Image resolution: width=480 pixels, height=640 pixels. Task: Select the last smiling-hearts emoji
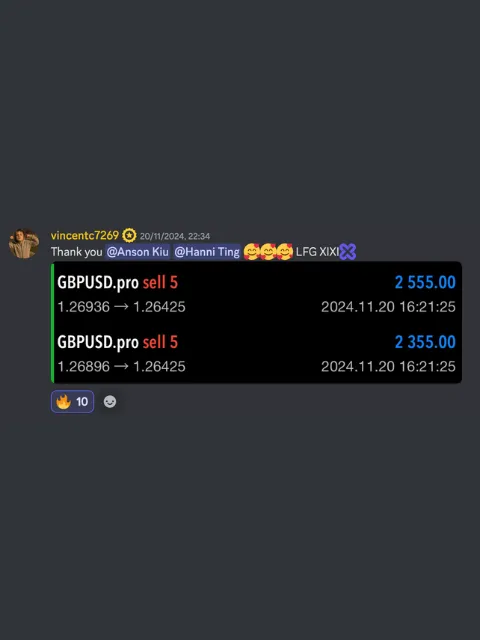(285, 252)
